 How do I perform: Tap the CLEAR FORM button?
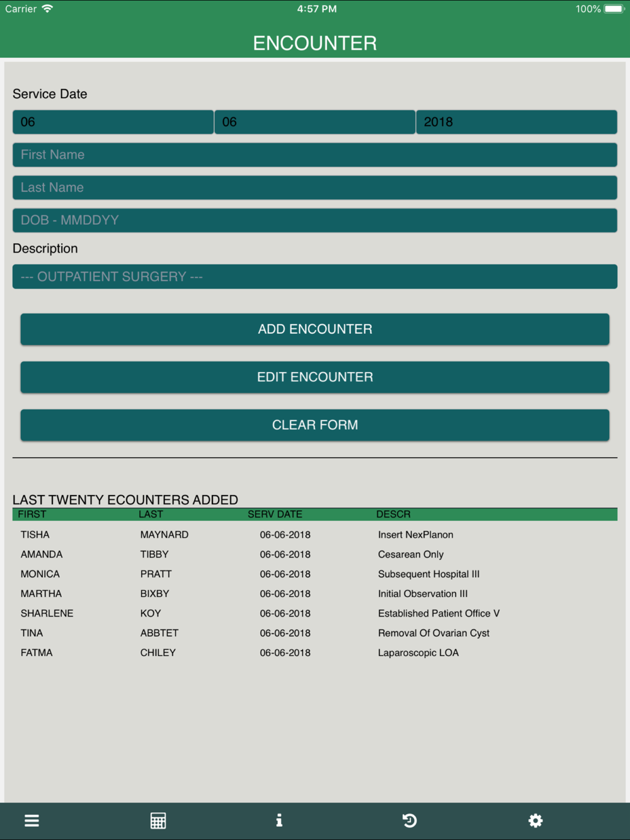tap(315, 425)
